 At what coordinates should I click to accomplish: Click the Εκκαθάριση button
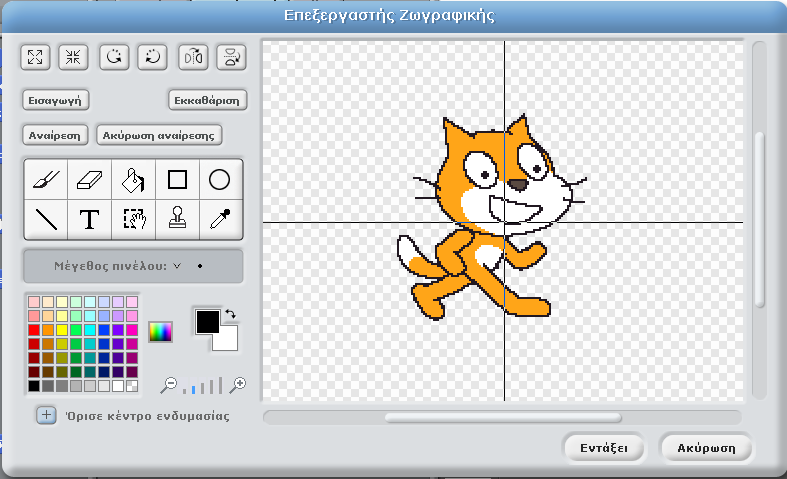(x=207, y=100)
